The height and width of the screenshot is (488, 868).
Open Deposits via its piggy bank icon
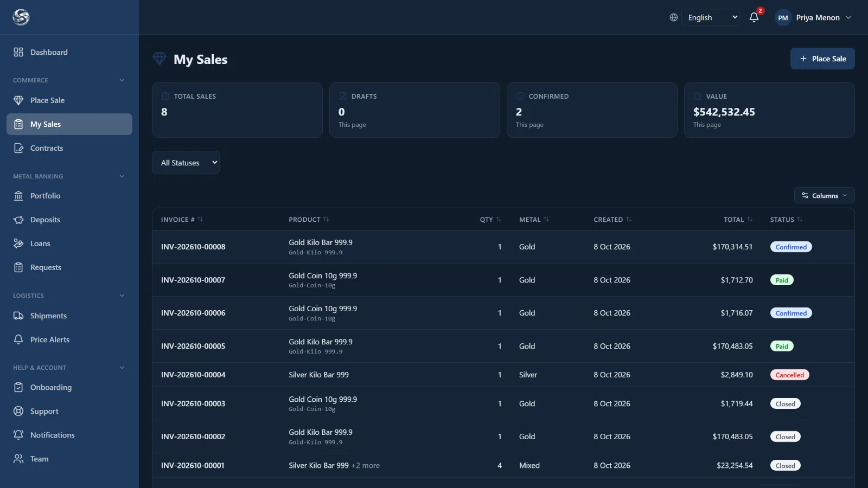click(x=18, y=220)
